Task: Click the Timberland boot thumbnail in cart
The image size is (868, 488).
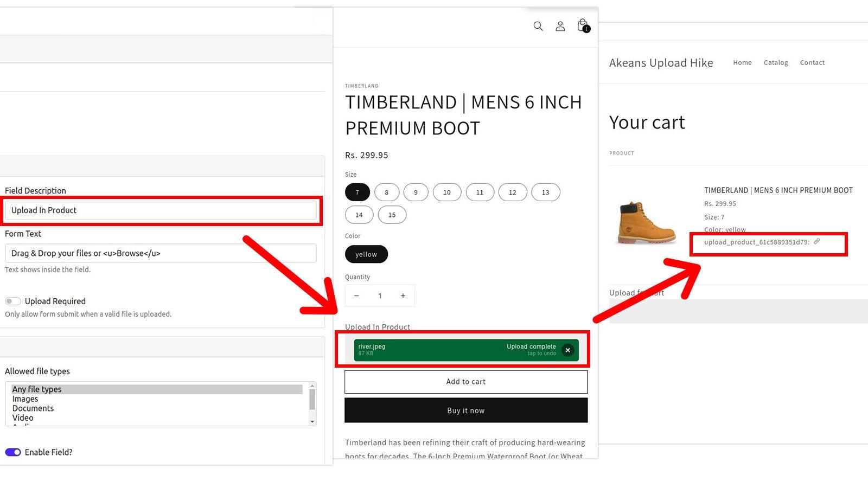Action: (x=646, y=222)
